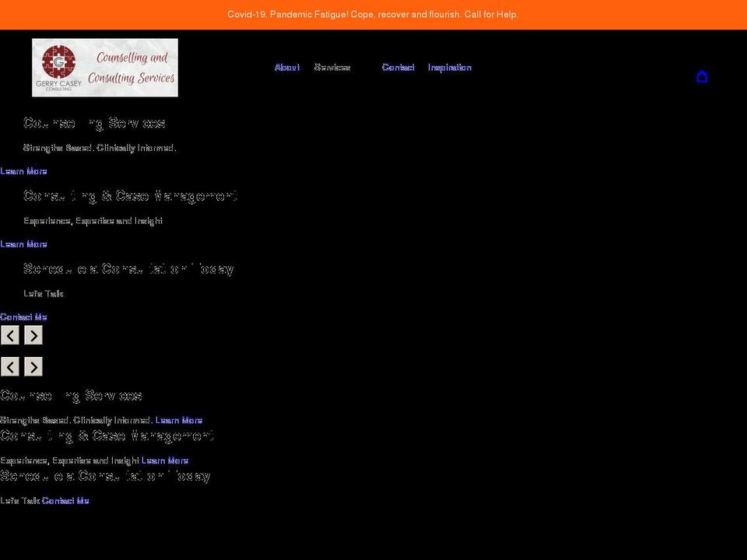Click the Gerry Casey Consulting logo
Viewport: 747px width, 560px height.
[105, 68]
